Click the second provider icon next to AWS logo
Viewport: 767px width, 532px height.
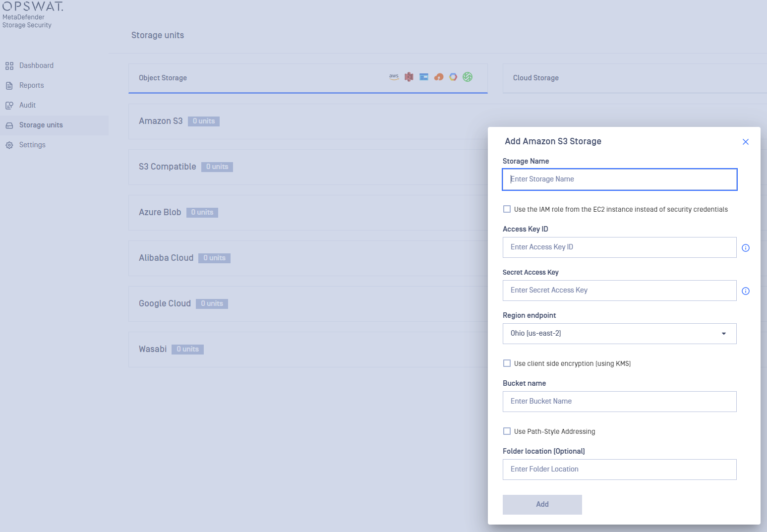409,77
